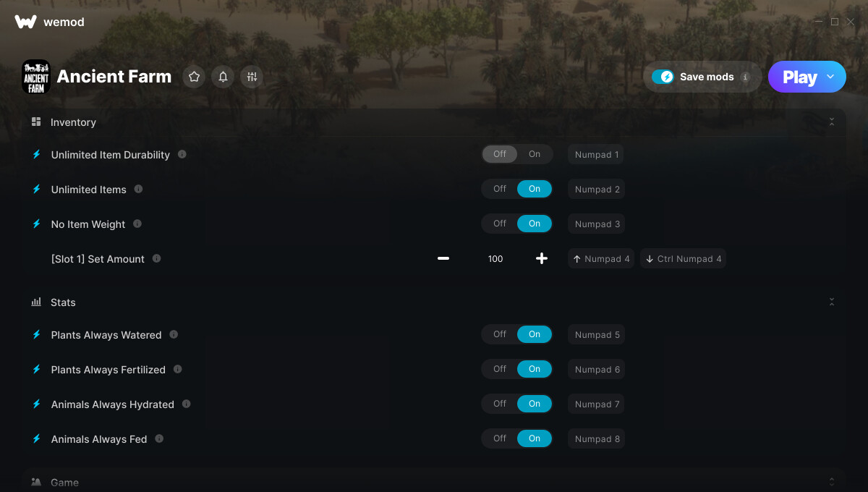
Task: Click the Ancient Farm game thumbnail
Action: pos(36,77)
